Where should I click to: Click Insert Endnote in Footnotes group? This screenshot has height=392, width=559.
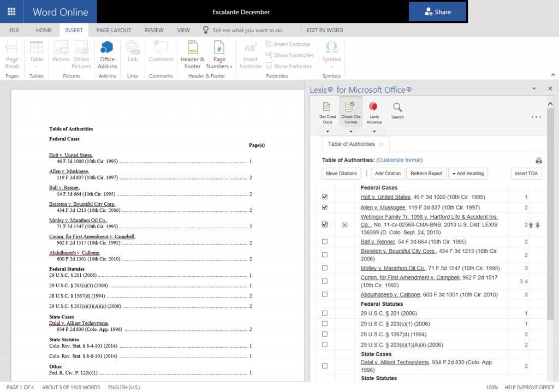coord(287,44)
